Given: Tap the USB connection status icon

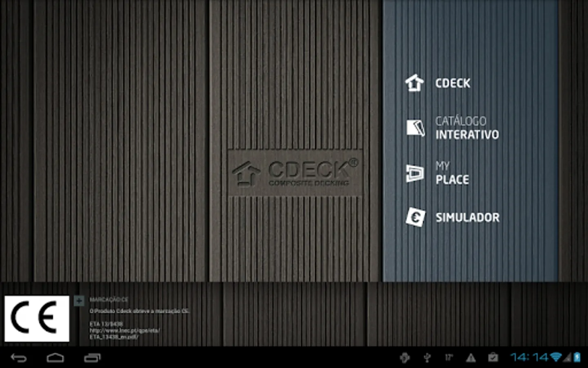Looking at the screenshot, I should pos(427,358).
